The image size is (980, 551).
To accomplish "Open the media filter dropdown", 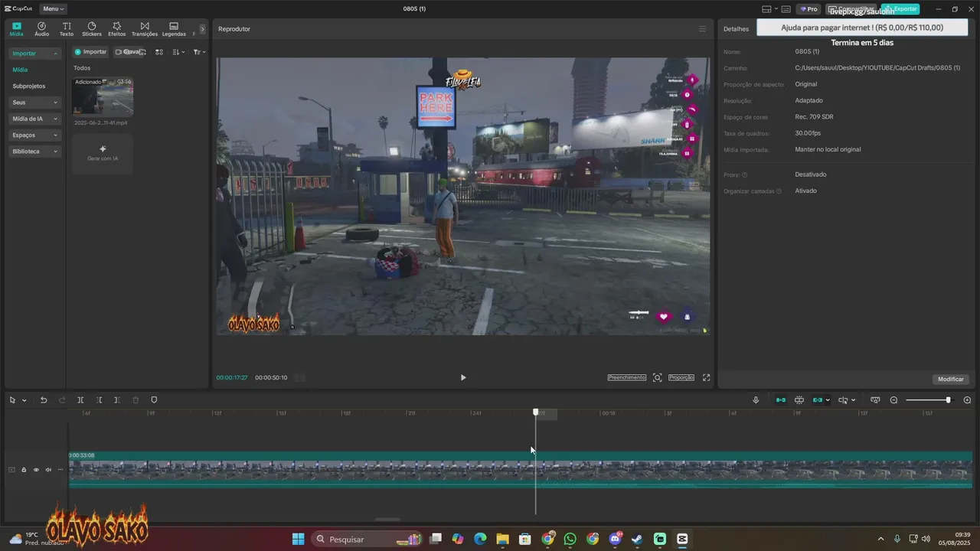I will point(199,52).
